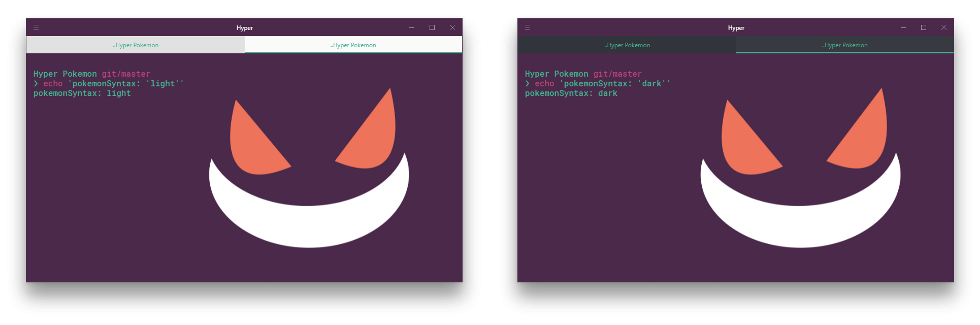This screenshot has height=325, width=980.
Task: Click 'Hyper Pokemon' prompt text in right terminal
Action: [x=557, y=74]
